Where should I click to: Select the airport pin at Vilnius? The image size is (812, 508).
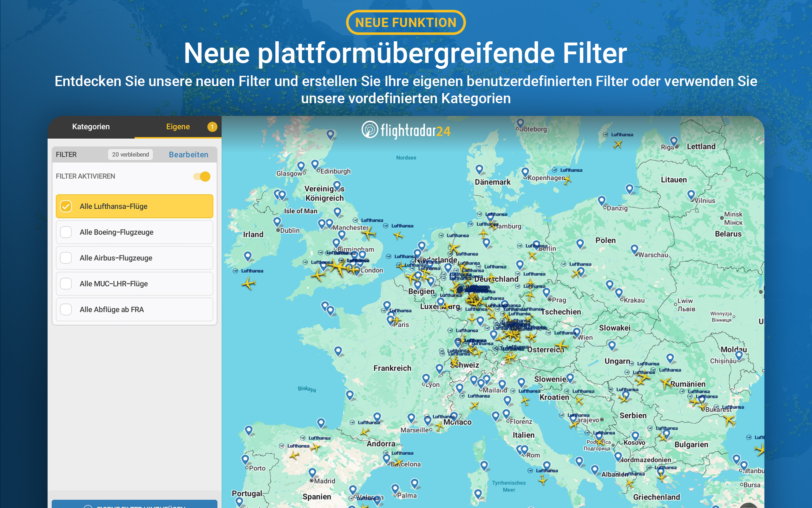[691, 195]
